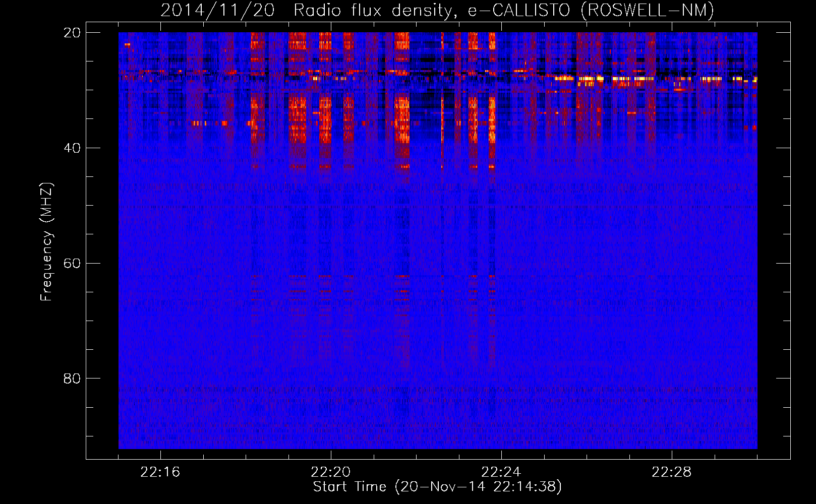This screenshot has height=504, width=816.
Task: Click the plot title '2014/11/20 Radio flux density'
Action: (437, 10)
